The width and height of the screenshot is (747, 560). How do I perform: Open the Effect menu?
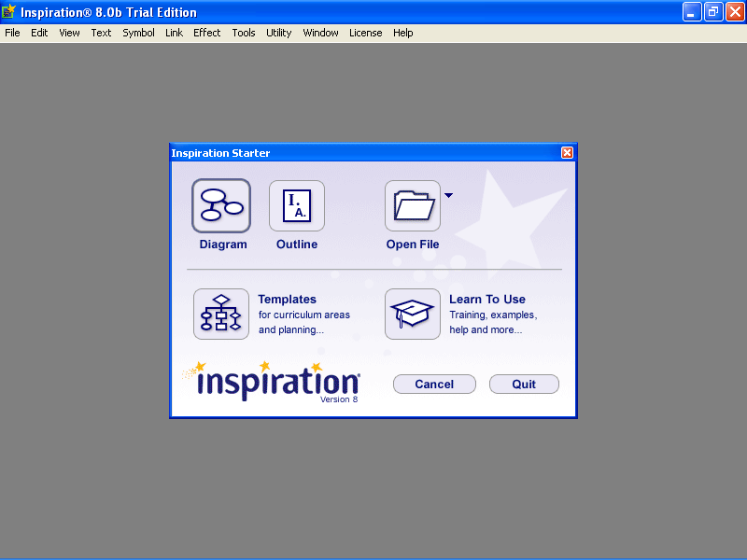point(206,33)
